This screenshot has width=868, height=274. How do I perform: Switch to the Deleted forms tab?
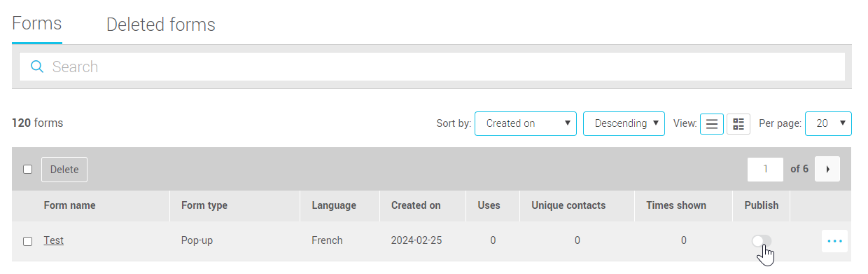(161, 25)
